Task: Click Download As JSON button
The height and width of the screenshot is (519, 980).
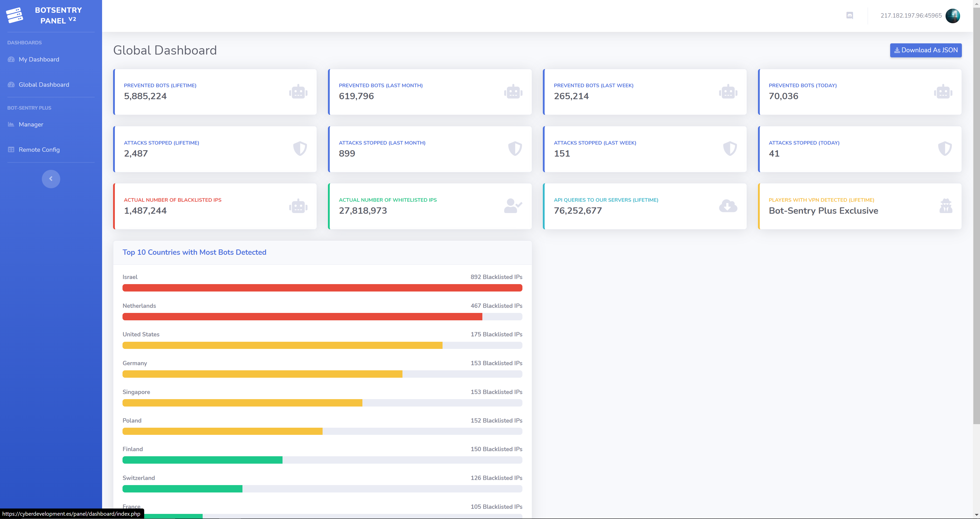Action: [x=926, y=50]
